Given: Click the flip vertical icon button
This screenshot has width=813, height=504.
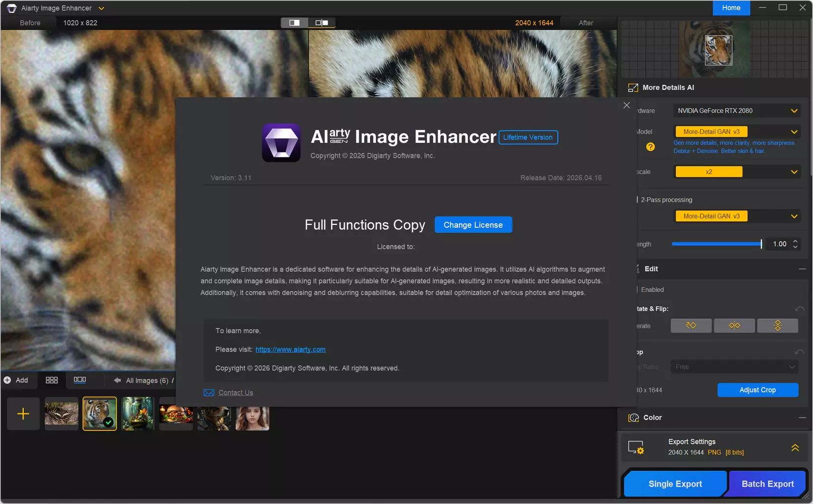Looking at the screenshot, I should coord(777,326).
